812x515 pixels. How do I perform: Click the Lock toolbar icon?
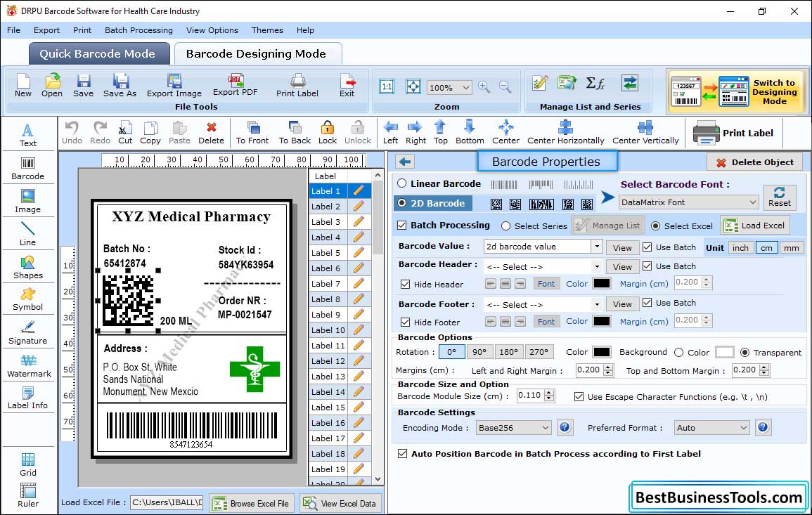(328, 133)
